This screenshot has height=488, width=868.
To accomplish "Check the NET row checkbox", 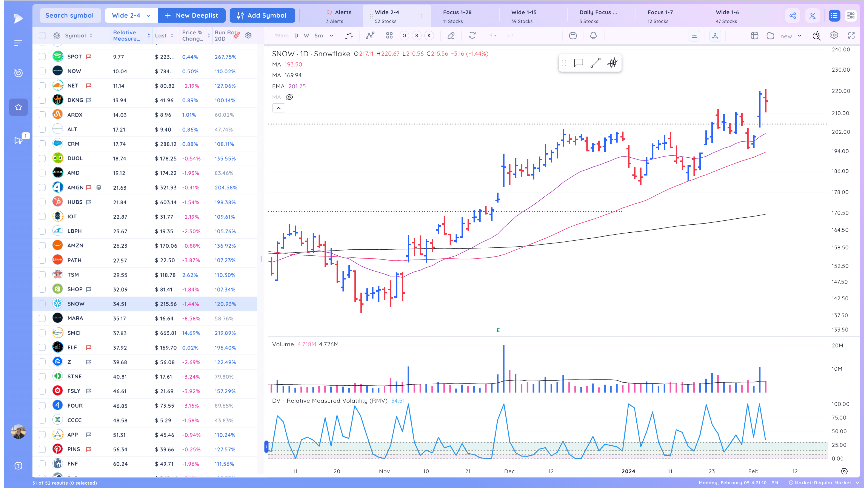I will (x=42, y=86).
